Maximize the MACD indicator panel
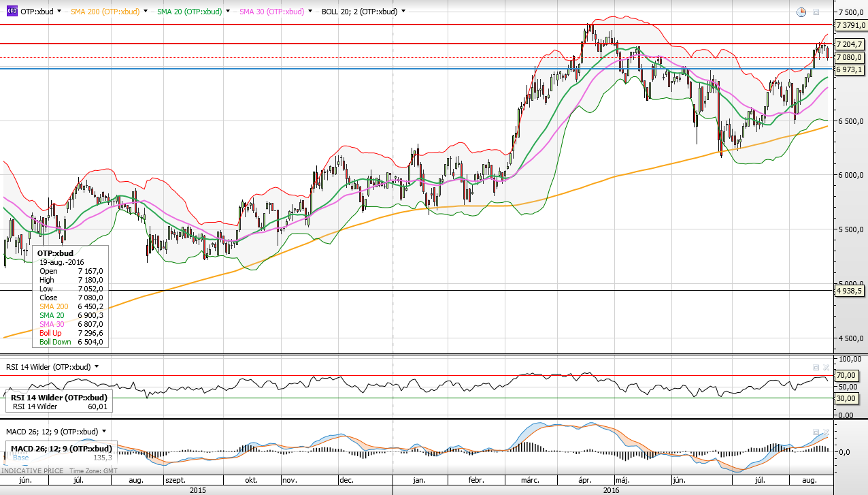The image size is (868, 495). [x=816, y=432]
